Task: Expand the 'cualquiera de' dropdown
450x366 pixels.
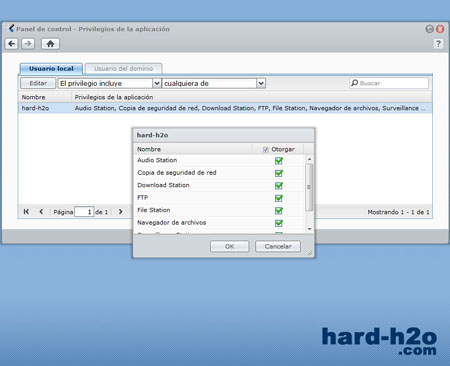Action: coord(261,83)
